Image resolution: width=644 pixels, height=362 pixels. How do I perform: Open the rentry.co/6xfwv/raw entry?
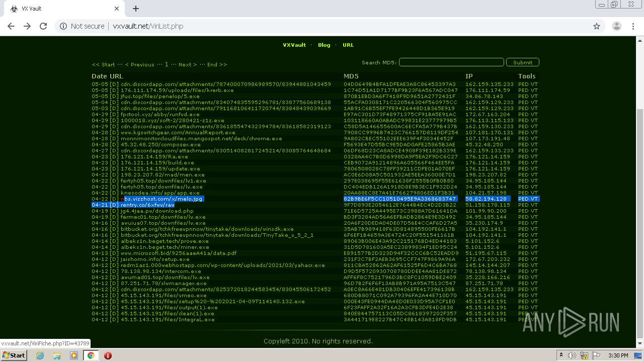click(x=147, y=205)
